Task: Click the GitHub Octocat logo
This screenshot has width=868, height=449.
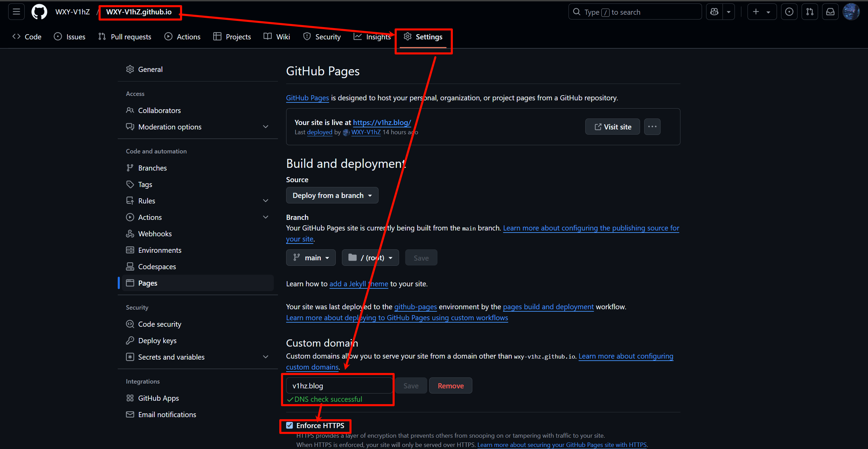Action: pos(39,12)
